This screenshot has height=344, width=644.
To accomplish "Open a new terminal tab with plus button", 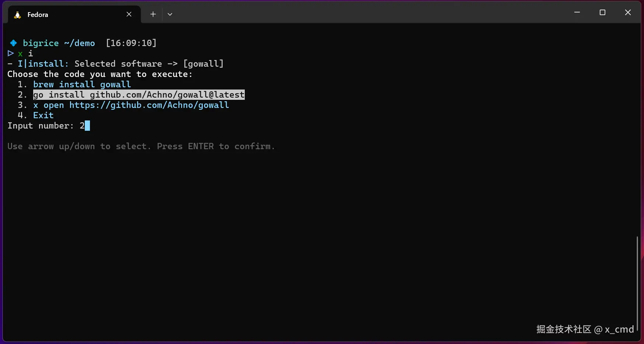I will 153,14.
